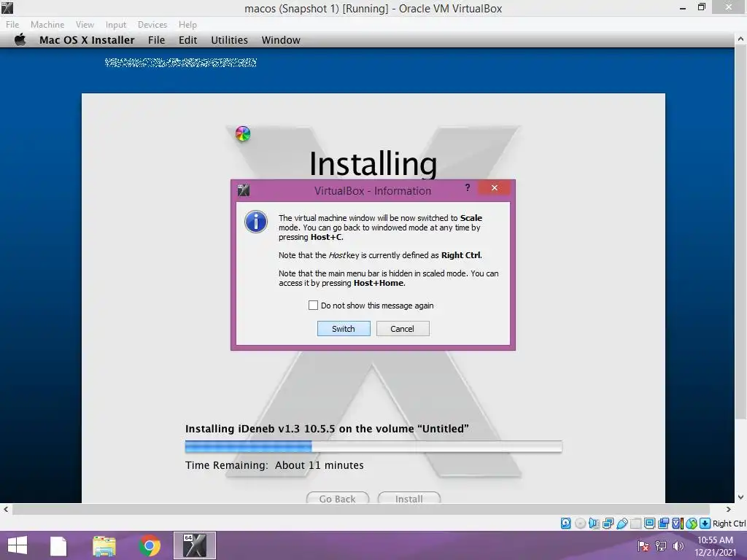747x560 pixels.
Task: Open the Window menu in the Mac menu bar
Action: pyautogui.click(x=281, y=40)
